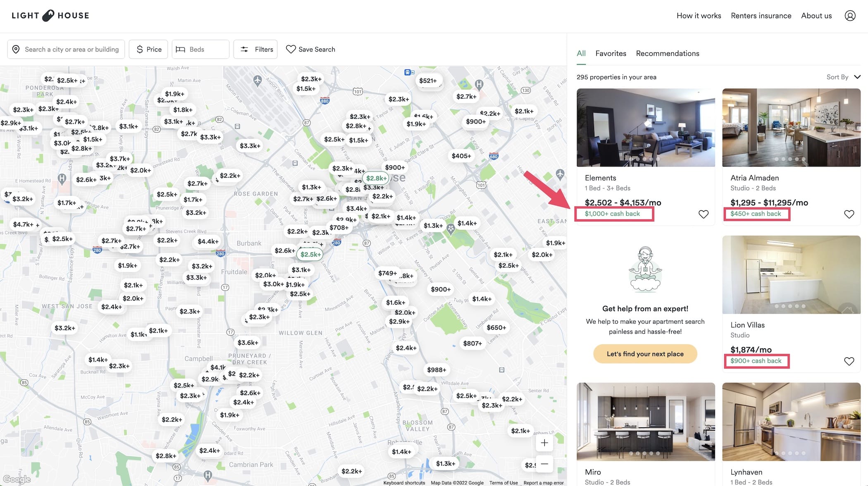Click the Lighthouse logo

pyautogui.click(x=50, y=16)
